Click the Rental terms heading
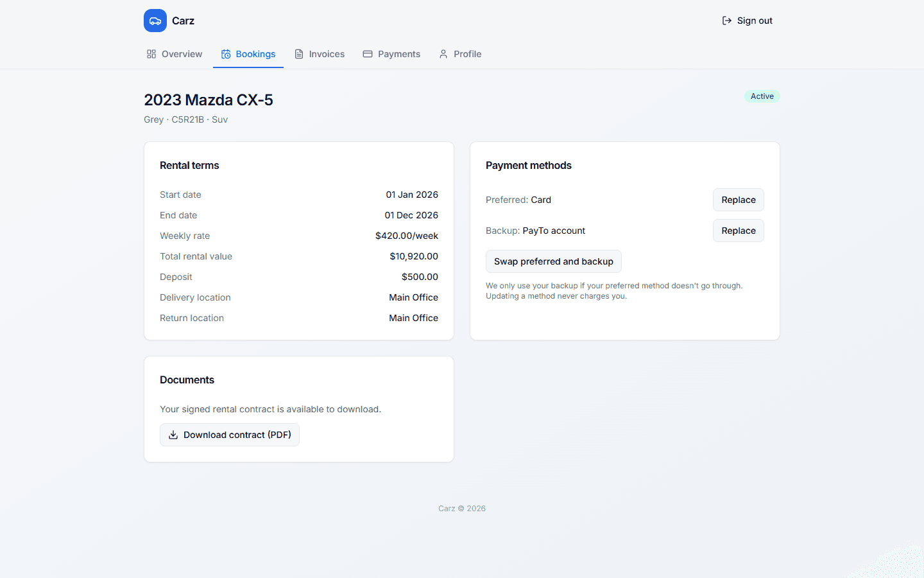Screen dimensions: 924x578 pos(189,166)
